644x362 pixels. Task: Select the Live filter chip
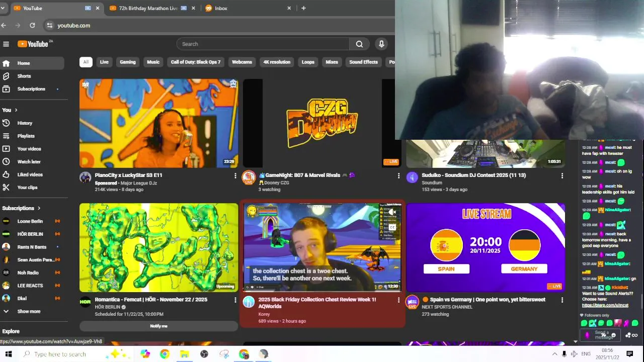click(x=104, y=62)
